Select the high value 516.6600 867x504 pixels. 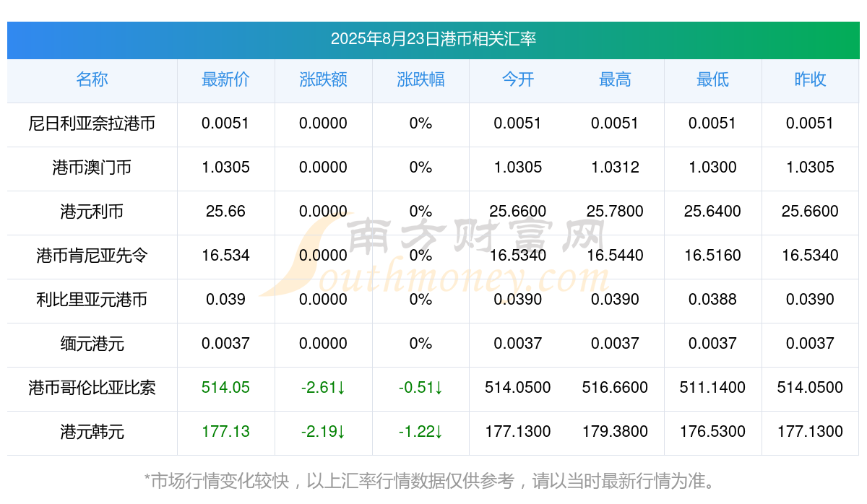[615, 388]
